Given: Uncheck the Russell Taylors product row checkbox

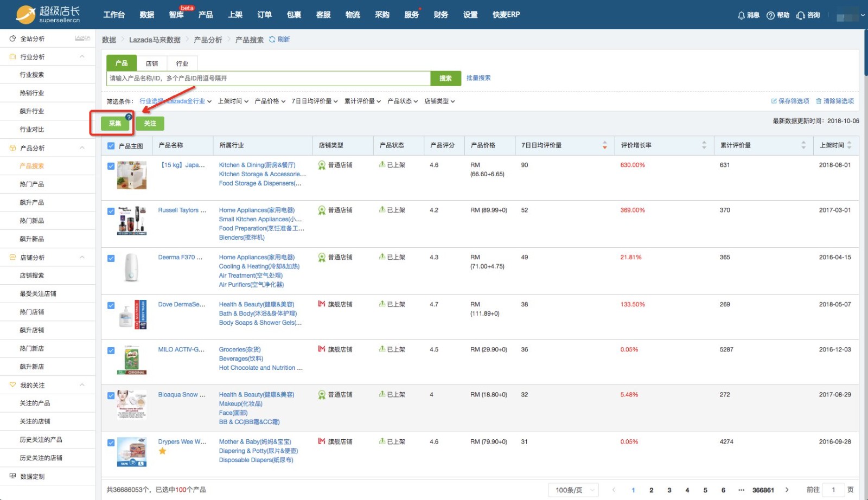Looking at the screenshot, I should point(111,211).
